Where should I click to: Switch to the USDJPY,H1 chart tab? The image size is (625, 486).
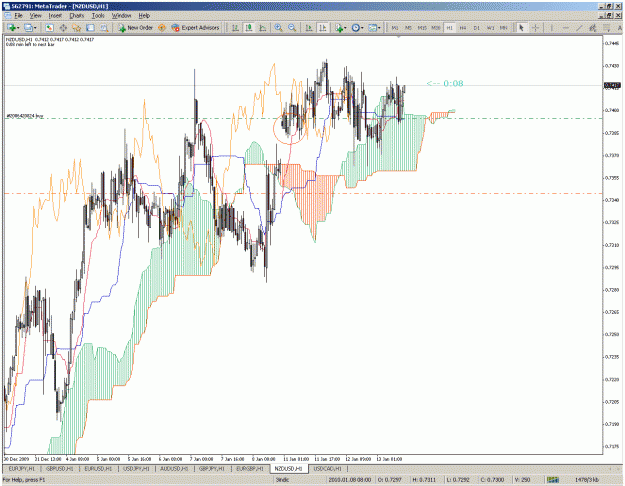coord(136,468)
